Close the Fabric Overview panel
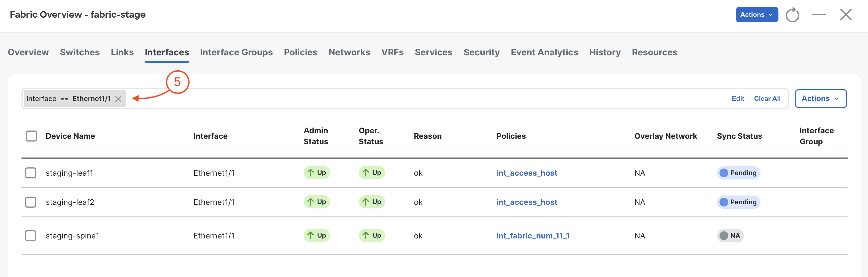The height and width of the screenshot is (277, 868). click(x=846, y=15)
